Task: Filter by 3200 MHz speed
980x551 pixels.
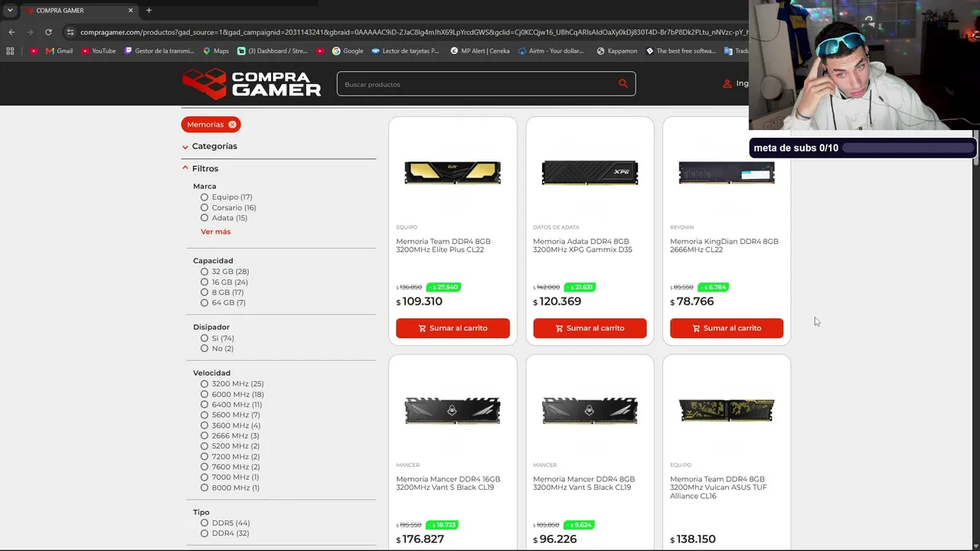Action: [204, 384]
